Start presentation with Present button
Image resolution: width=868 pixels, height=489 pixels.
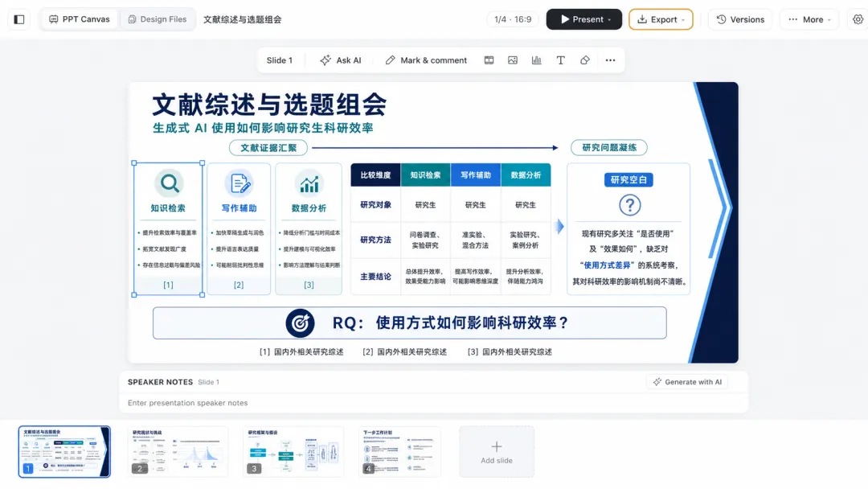tap(584, 19)
